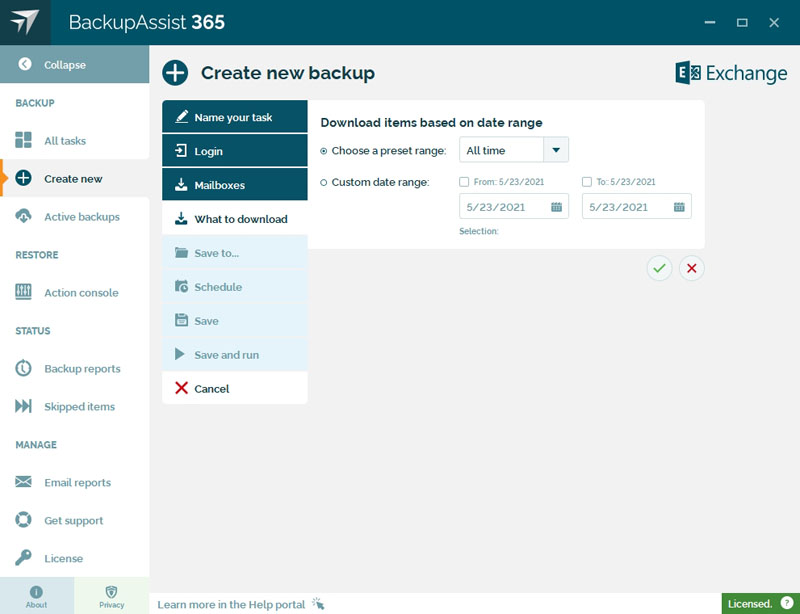Open the License page
The image size is (800, 614).
[74, 558]
